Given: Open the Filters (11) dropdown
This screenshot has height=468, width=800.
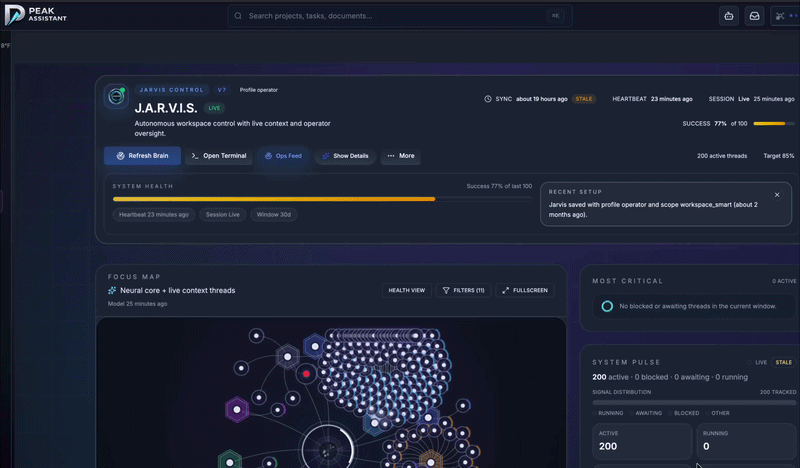Looking at the screenshot, I should click(463, 290).
